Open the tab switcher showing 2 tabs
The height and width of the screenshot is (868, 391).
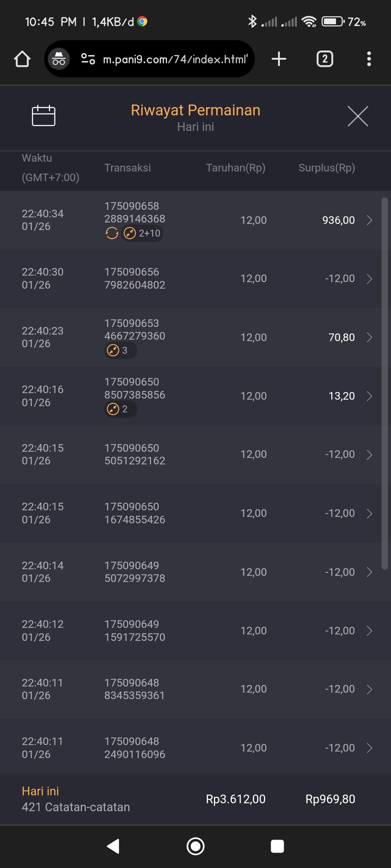point(325,59)
